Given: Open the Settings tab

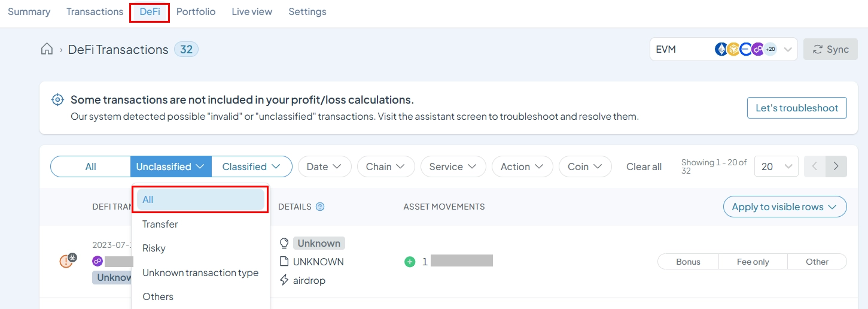Looking at the screenshot, I should tap(307, 12).
